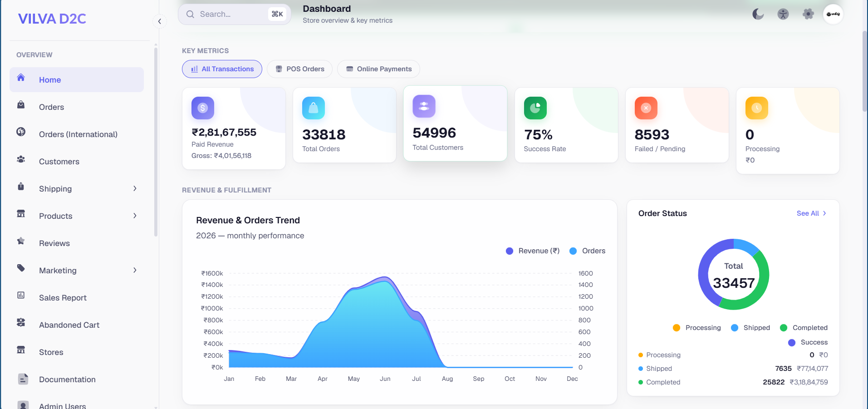Expand the Shipping submenu chevron
The image size is (868, 409).
click(135, 188)
